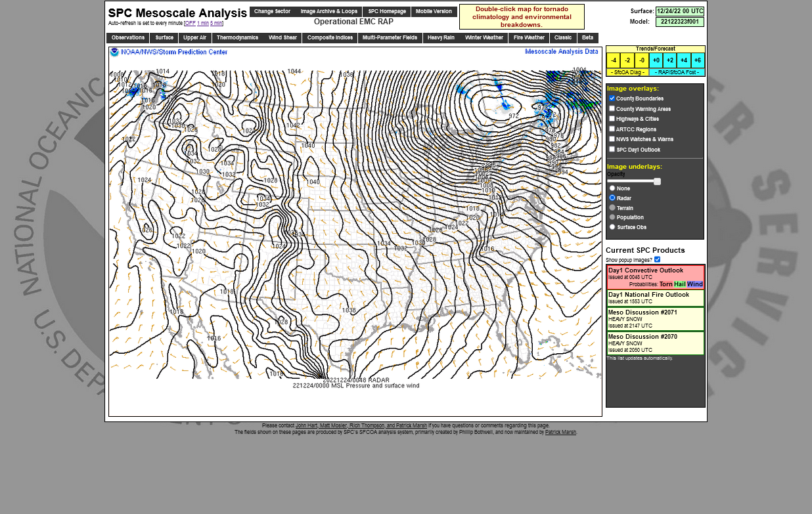Image resolution: width=812 pixels, height=514 pixels.
Task: Open the Heavy Rain menu
Action: coord(441,38)
